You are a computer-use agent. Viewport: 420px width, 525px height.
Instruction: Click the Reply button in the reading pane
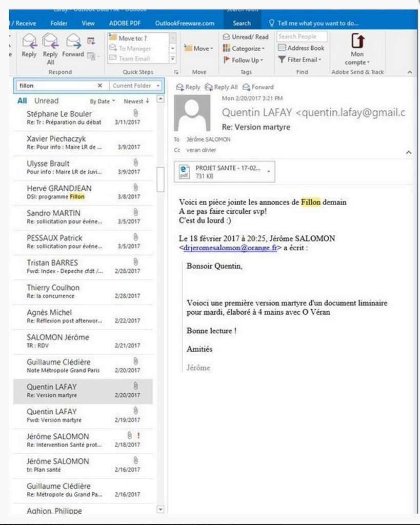click(188, 87)
